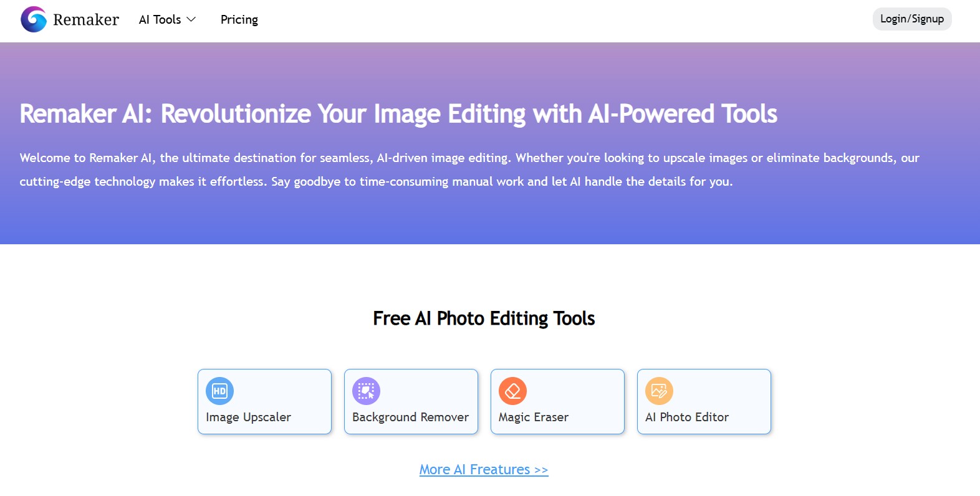Click the yellow AI Photo Editor icon
The width and height of the screenshot is (980, 496).
pos(659,391)
